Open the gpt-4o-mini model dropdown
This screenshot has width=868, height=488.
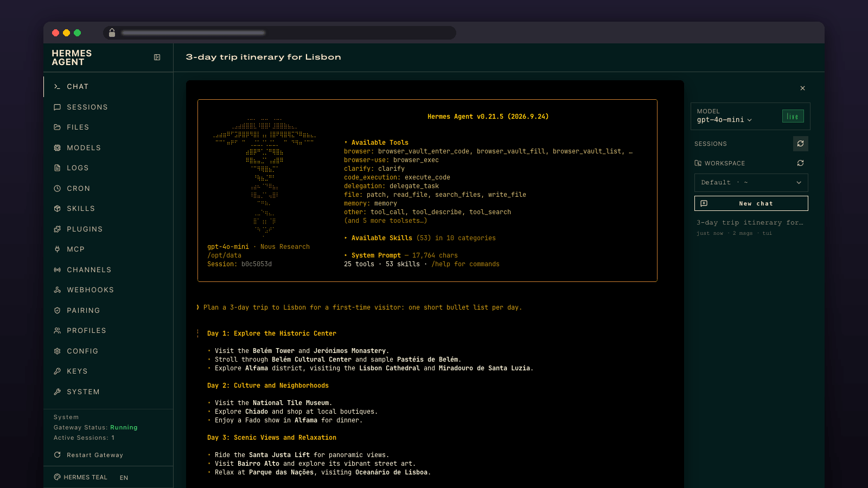[x=724, y=120]
